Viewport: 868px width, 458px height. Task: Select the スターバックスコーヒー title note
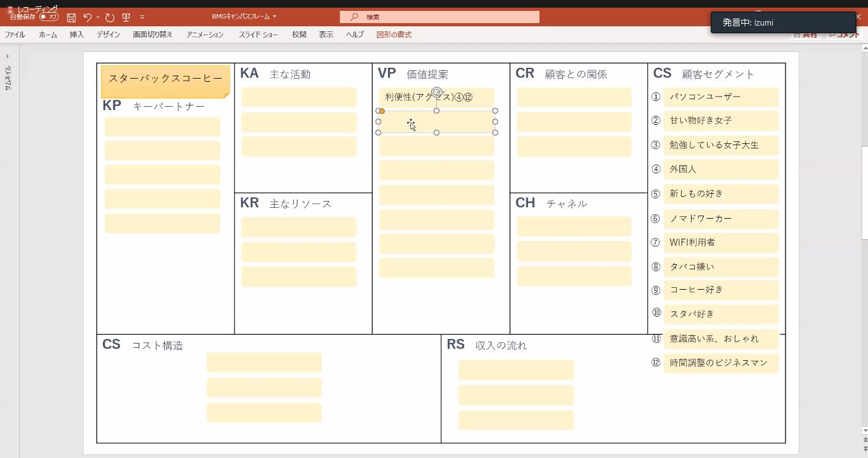pos(166,81)
